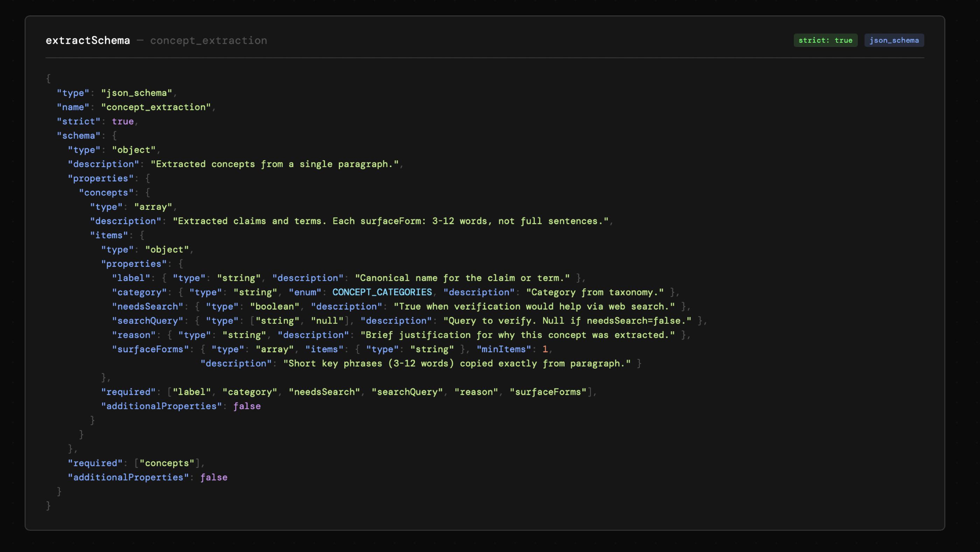The height and width of the screenshot is (552, 980).
Task: Click the "searchQuery" property key
Action: click(147, 320)
